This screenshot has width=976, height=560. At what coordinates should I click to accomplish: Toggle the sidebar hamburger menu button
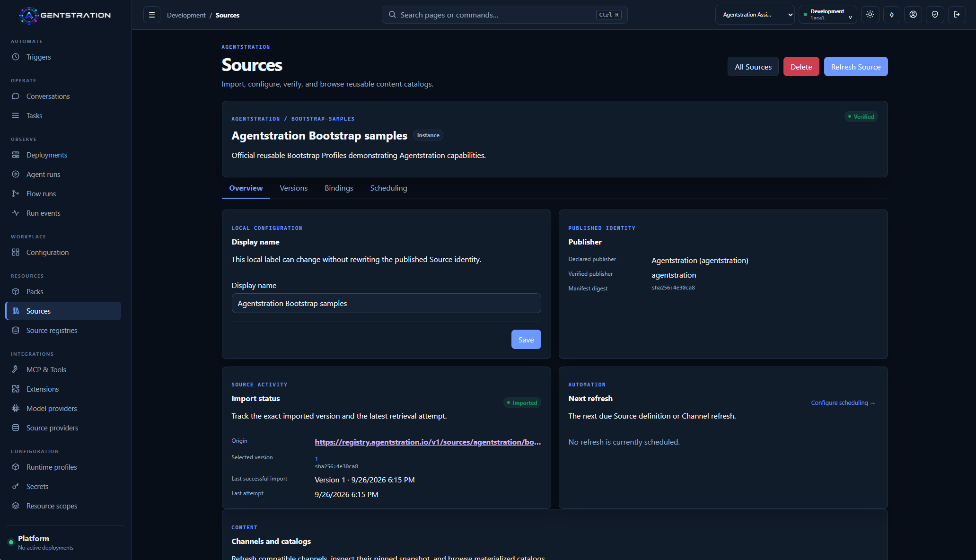pos(152,15)
